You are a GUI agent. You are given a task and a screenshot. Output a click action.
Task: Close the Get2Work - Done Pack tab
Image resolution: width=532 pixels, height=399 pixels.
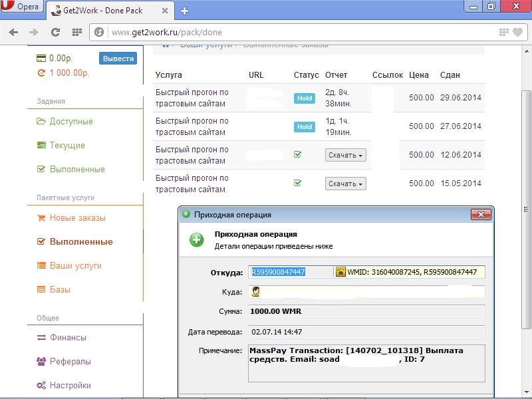pyautogui.click(x=165, y=11)
